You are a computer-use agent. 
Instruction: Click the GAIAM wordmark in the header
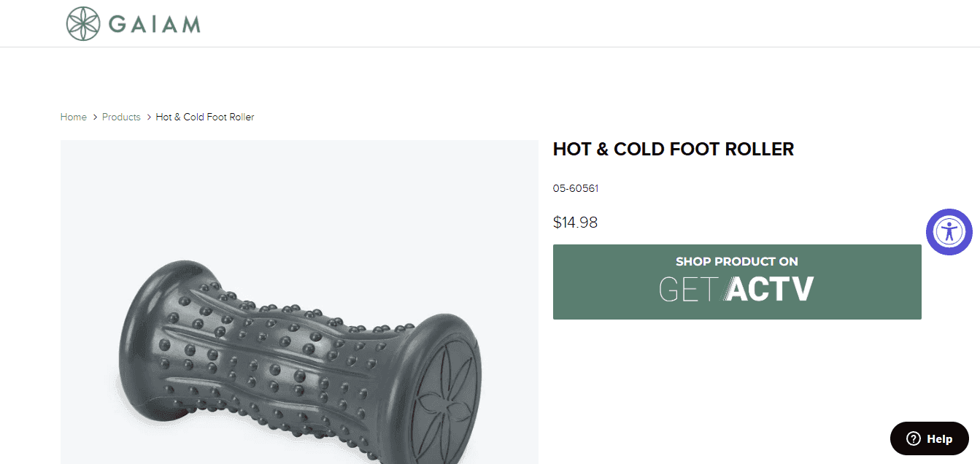pos(153,23)
